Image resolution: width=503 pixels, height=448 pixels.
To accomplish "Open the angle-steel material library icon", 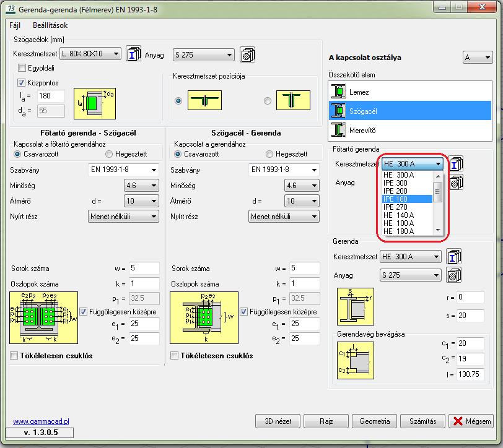I will [248, 54].
